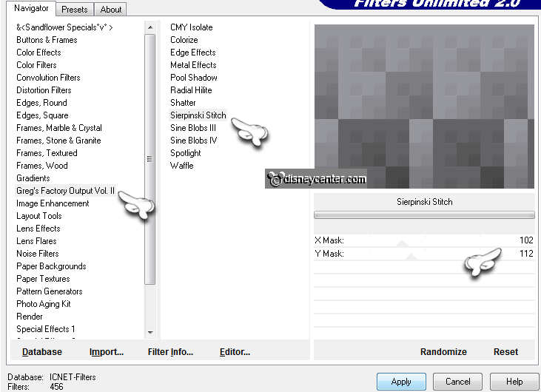Select Layout Tools category

click(x=39, y=216)
